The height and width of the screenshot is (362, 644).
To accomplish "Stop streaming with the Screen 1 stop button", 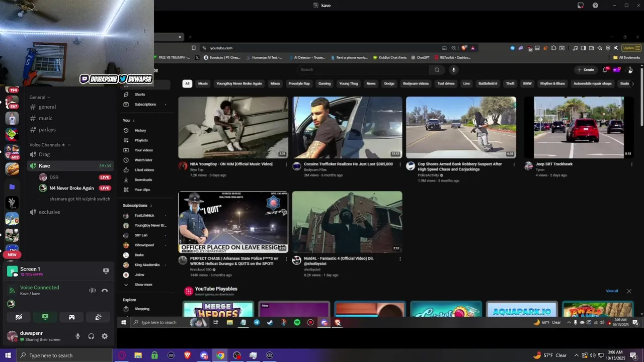I will point(106,270).
